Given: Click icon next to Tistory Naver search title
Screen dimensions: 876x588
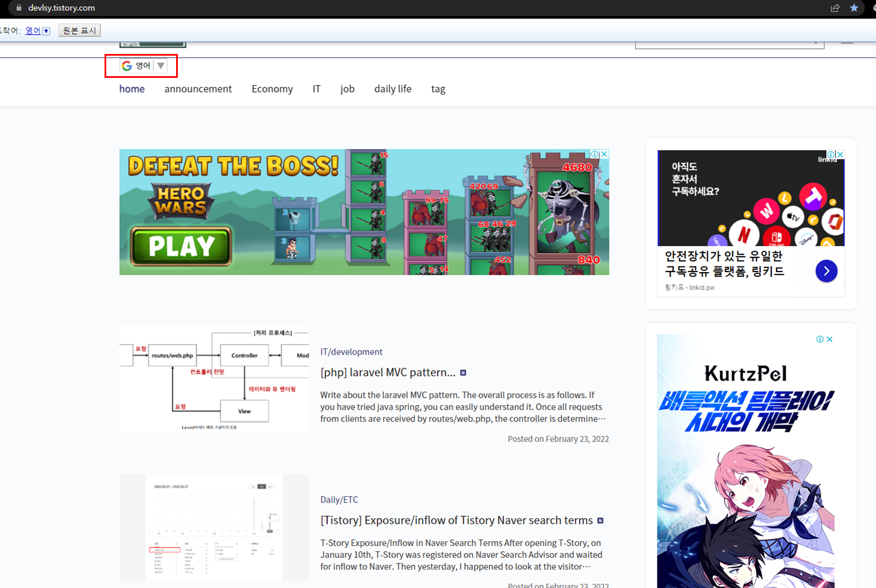Looking at the screenshot, I should (x=600, y=520).
